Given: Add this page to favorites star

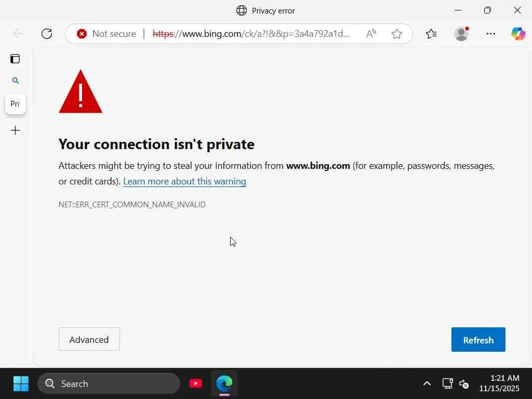Looking at the screenshot, I should coord(397,34).
